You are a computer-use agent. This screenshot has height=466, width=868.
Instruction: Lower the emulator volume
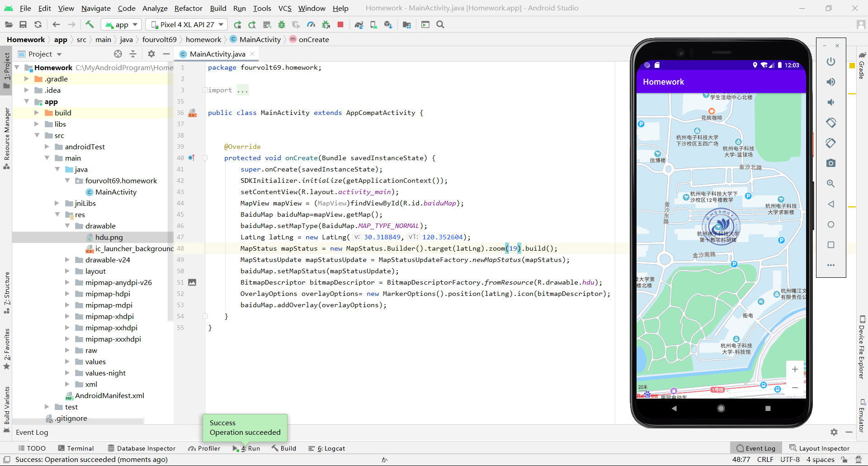coord(831,102)
